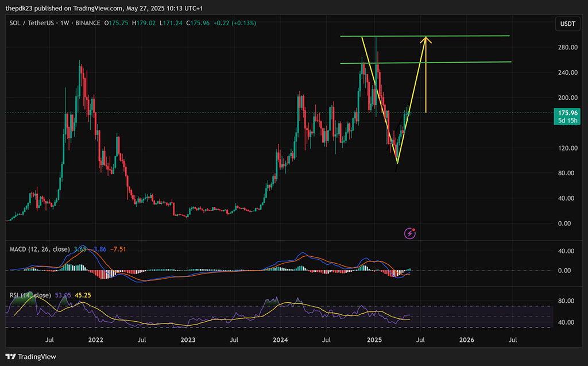
Task: Click the 40.00 price axis label on main chart
Action: click(x=566, y=198)
